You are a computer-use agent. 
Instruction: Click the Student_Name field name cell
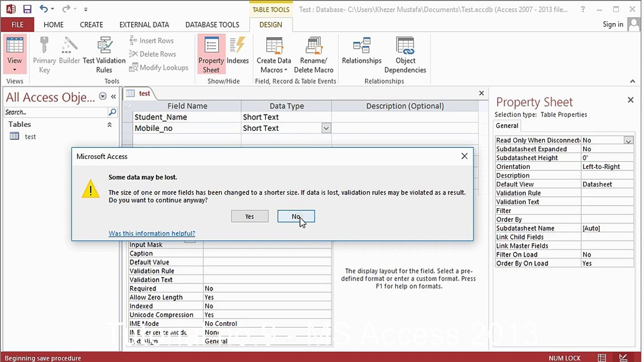click(x=187, y=117)
